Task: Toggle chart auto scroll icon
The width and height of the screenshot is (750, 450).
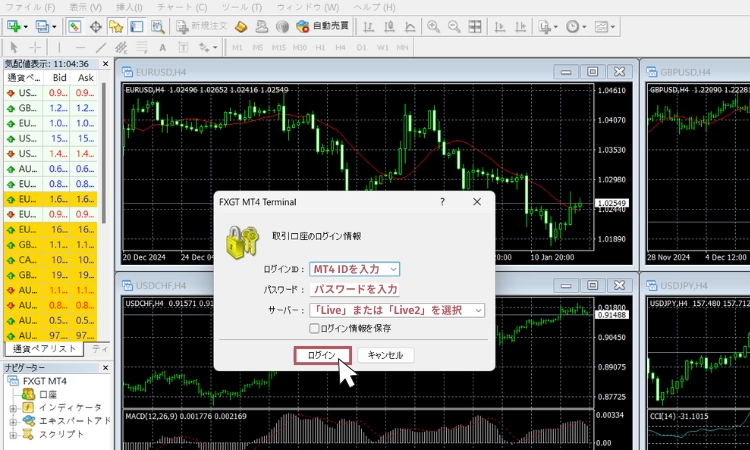Action: pyautogui.click(x=500, y=26)
